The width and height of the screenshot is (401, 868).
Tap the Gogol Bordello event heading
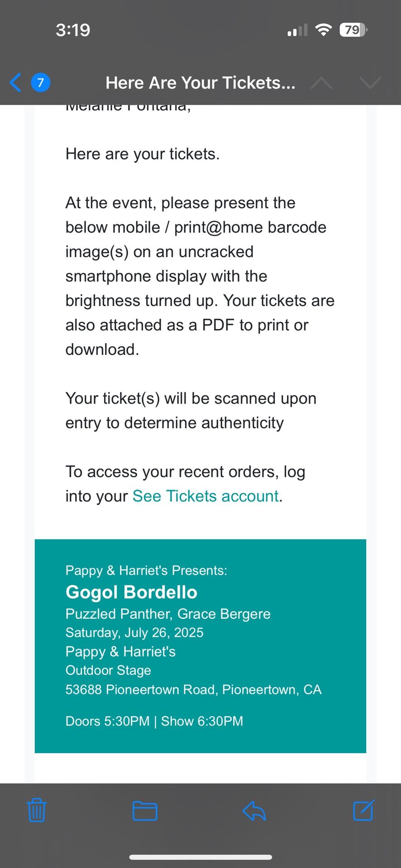131,592
